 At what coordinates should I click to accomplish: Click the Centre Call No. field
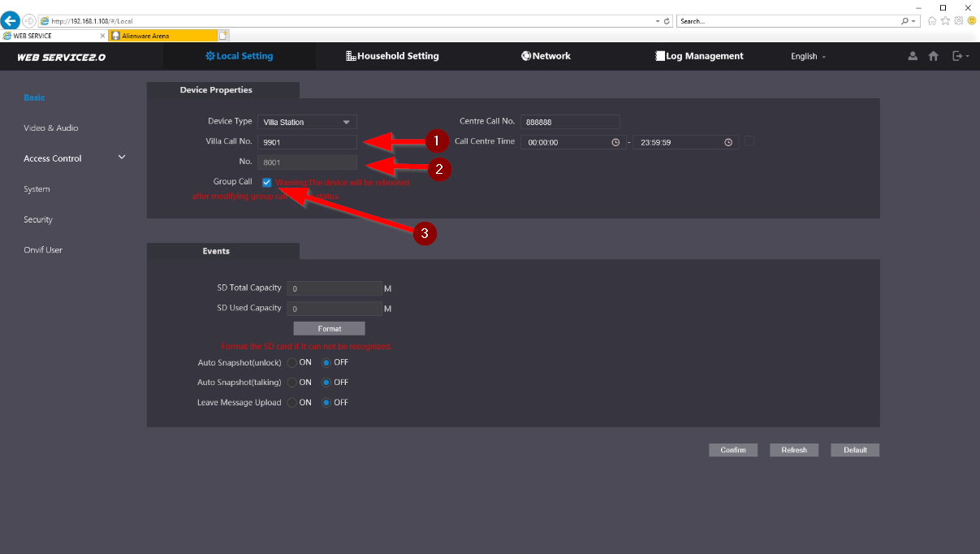[570, 122]
